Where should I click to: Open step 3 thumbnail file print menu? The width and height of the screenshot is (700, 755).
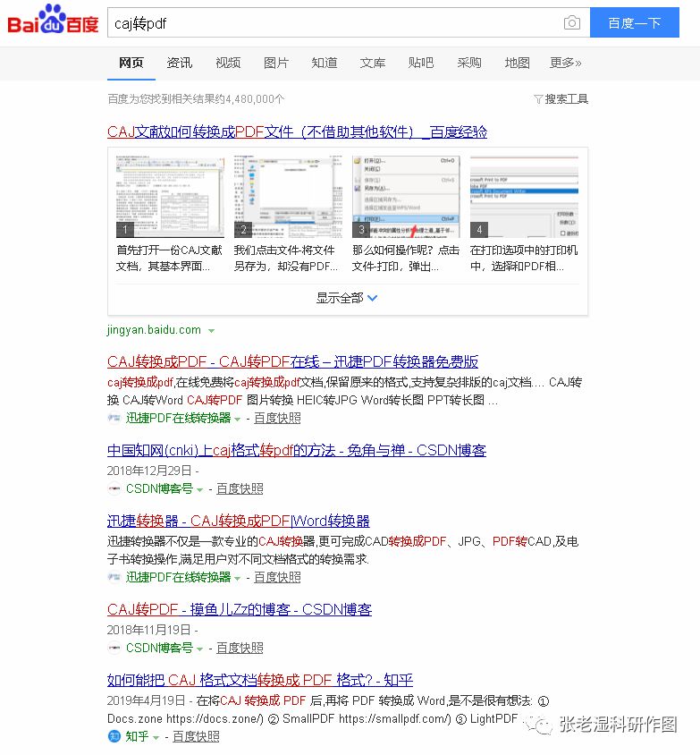point(406,197)
